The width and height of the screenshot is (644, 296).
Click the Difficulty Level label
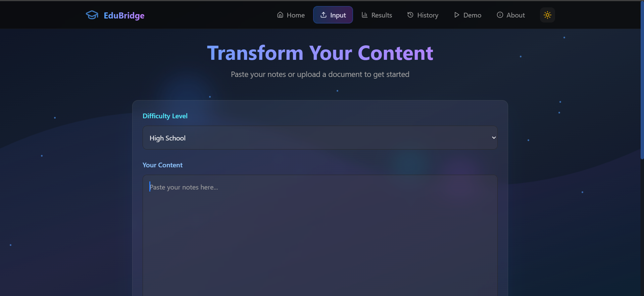pyautogui.click(x=165, y=116)
